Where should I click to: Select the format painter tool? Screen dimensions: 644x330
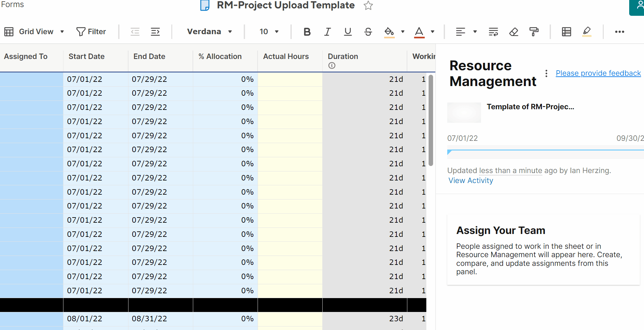pyautogui.click(x=534, y=32)
